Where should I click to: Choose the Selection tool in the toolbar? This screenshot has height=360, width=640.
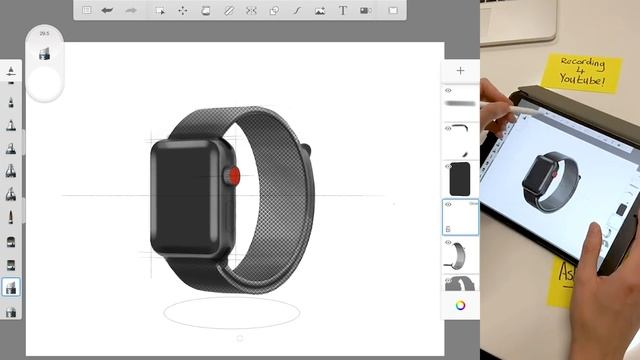click(x=160, y=11)
